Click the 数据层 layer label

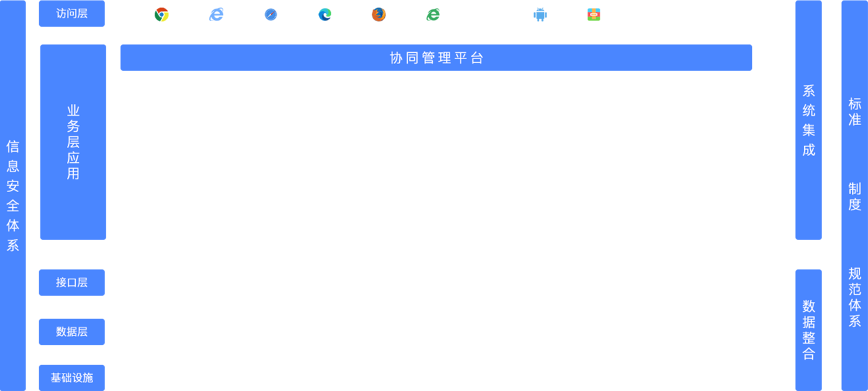(x=72, y=332)
